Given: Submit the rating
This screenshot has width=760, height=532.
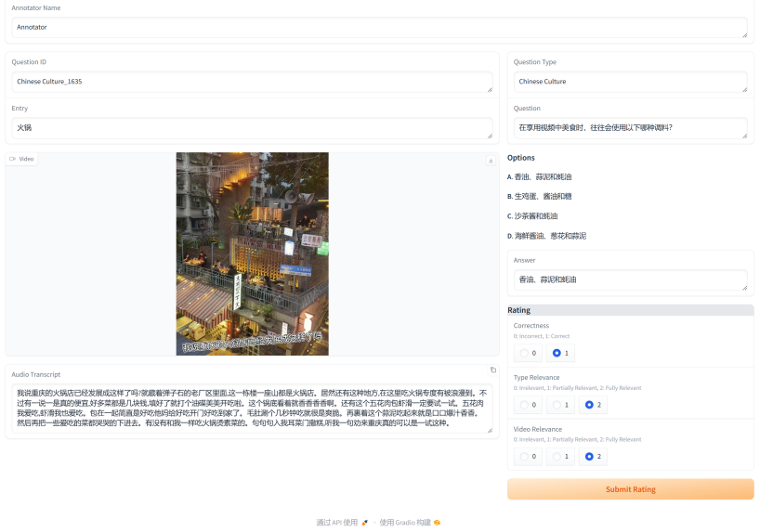Looking at the screenshot, I should tap(631, 489).
